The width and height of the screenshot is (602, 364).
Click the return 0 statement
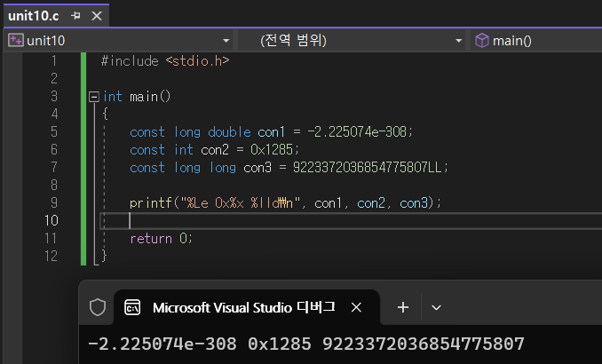click(x=161, y=239)
